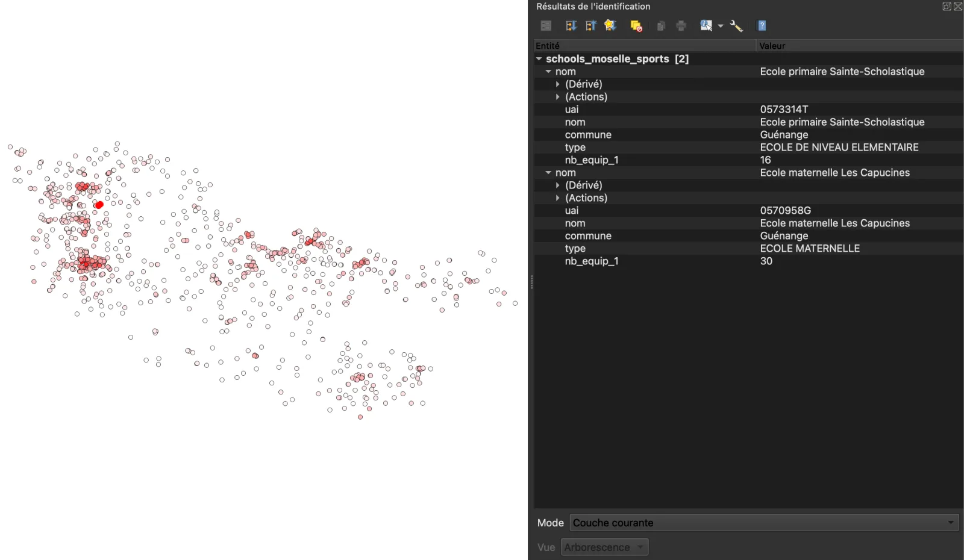Image resolution: width=964 pixels, height=560 pixels.
Task: Select type value ECOLE DE NIVEAU ELEMENTAIRE
Action: [x=839, y=148]
